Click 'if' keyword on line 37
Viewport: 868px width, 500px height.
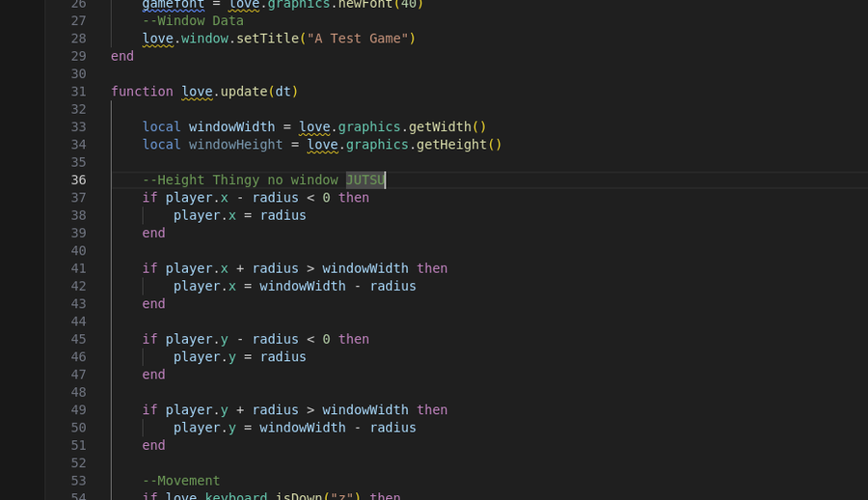click(149, 198)
